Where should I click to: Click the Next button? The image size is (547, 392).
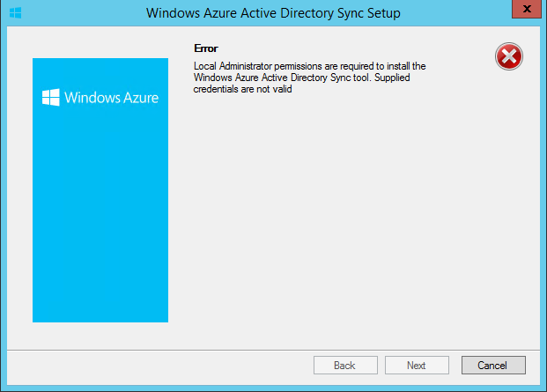[417, 366]
